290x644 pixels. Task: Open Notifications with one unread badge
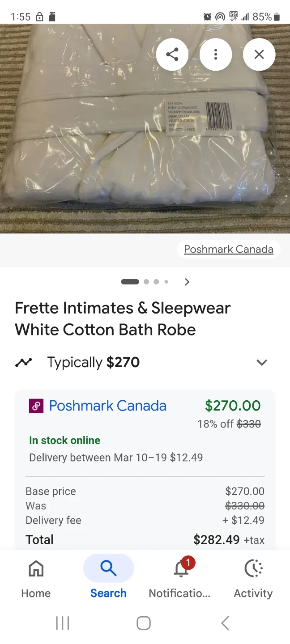[x=181, y=577]
